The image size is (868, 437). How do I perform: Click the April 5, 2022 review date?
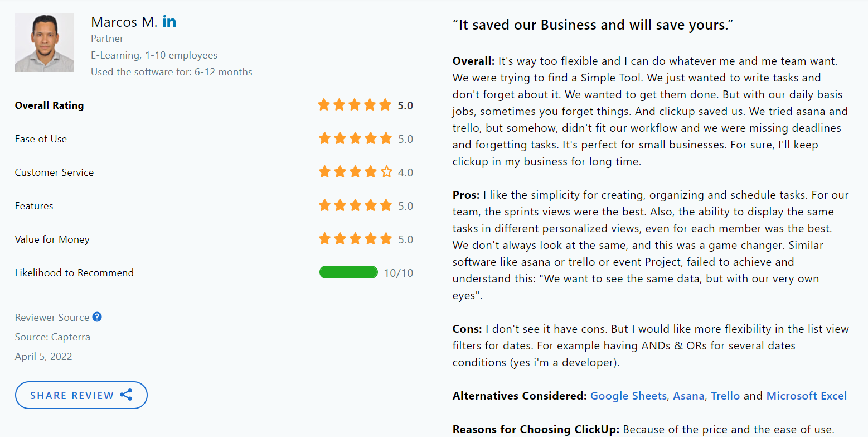tap(43, 356)
